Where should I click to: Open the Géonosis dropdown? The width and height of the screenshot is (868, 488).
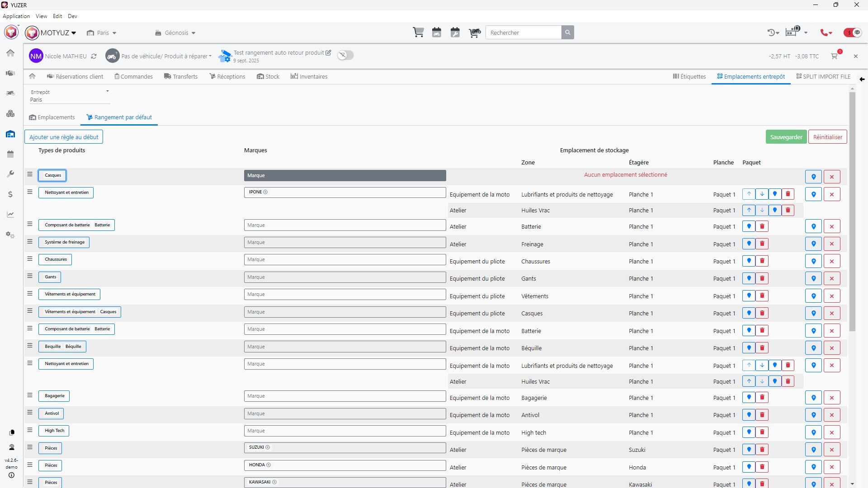coord(175,33)
